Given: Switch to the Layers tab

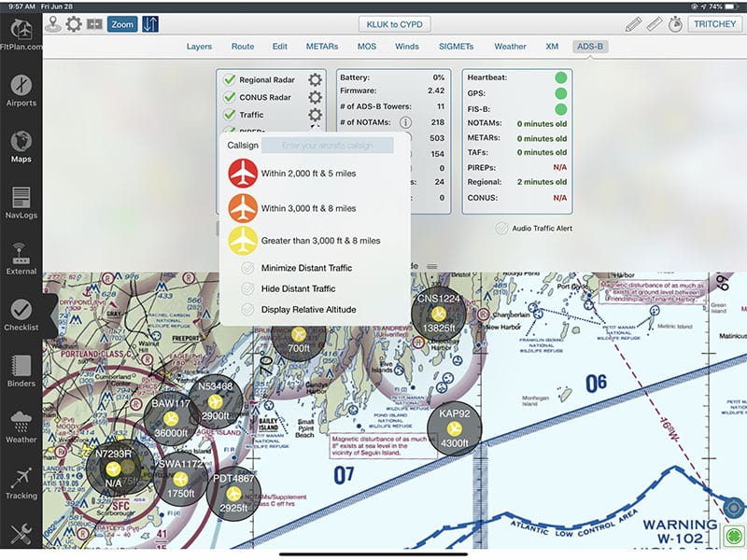Looking at the screenshot, I should pyautogui.click(x=199, y=47).
